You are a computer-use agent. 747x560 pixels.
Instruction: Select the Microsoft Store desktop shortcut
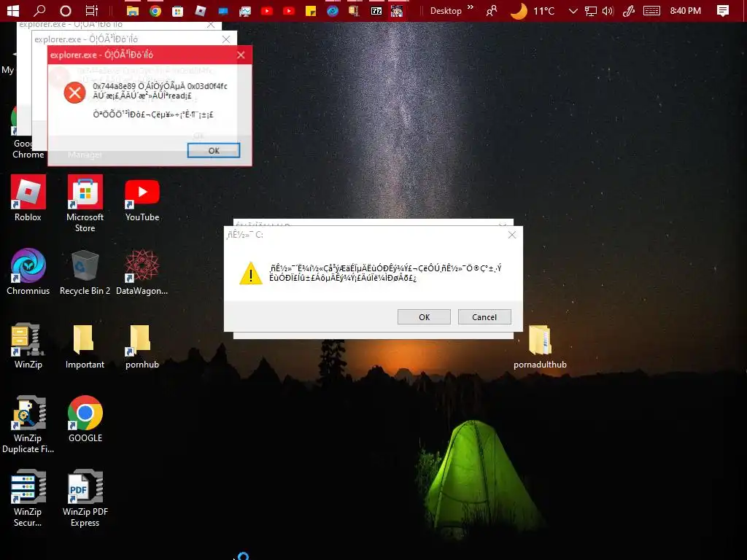click(x=85, y=204)
